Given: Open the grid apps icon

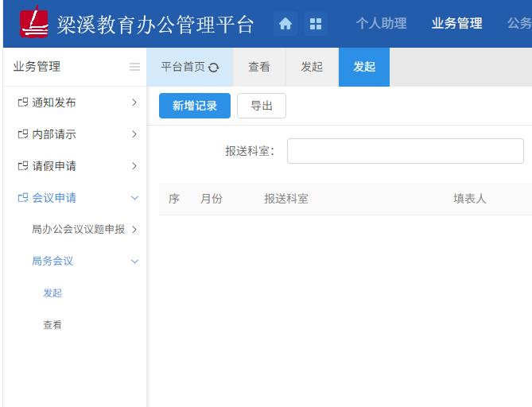Looking at the screenshot, I should click(316, 24).
